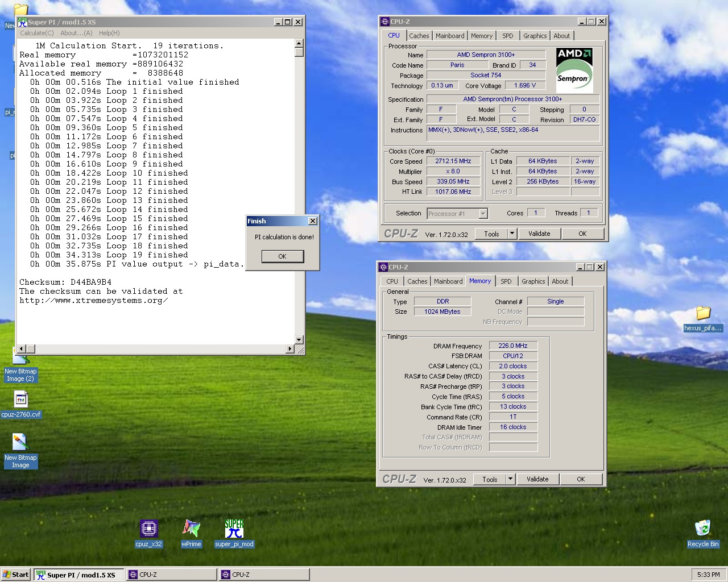Viewport: 728px width, 582px height.
Task: Click the Multiplier x 8.0 value
Action: click(453, 171)
